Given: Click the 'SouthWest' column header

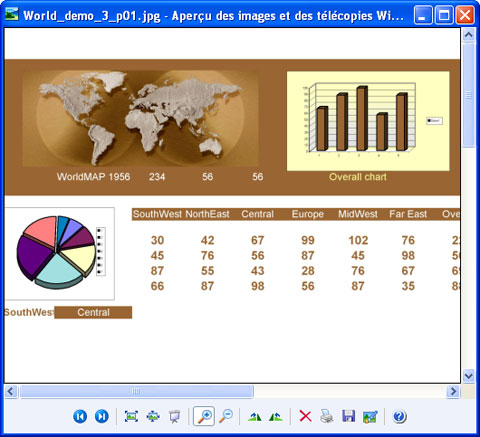Looking at the screenshot, I should click(x=157, y=214).
